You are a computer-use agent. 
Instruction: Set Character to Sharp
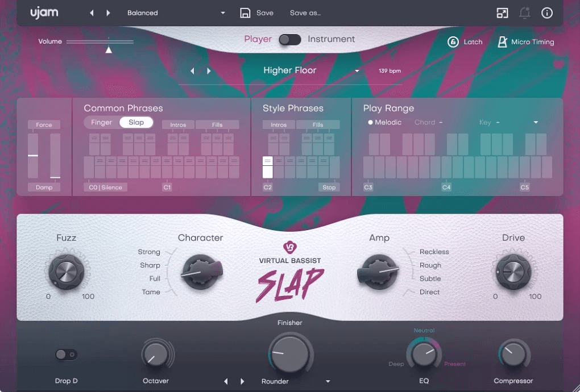[x=150, y=265]
